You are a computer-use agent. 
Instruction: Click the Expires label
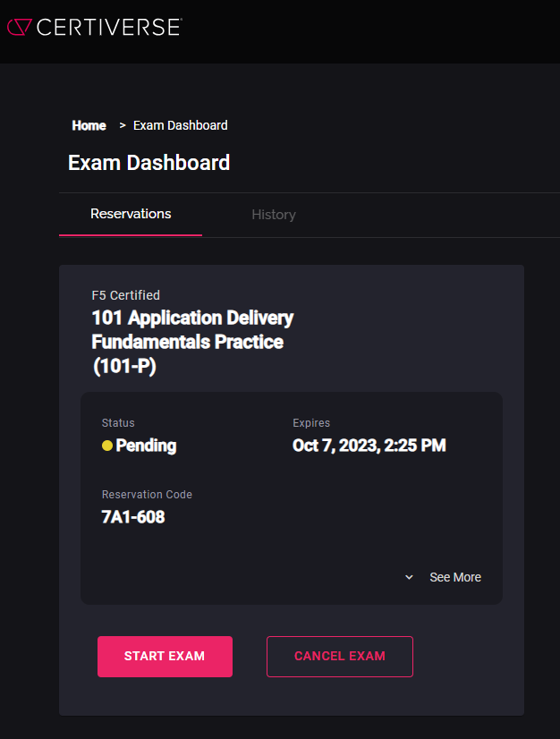(x=311, y=423)
